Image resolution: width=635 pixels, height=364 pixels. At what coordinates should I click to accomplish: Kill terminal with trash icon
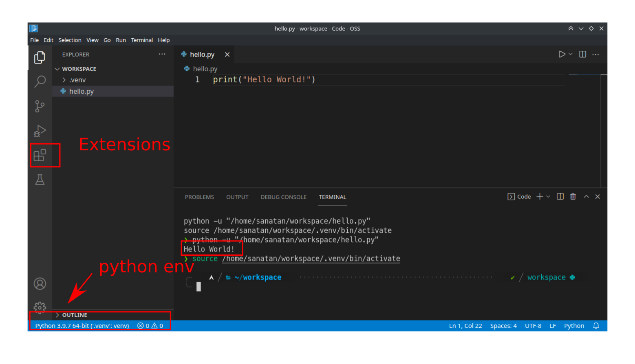pos(573,197)
